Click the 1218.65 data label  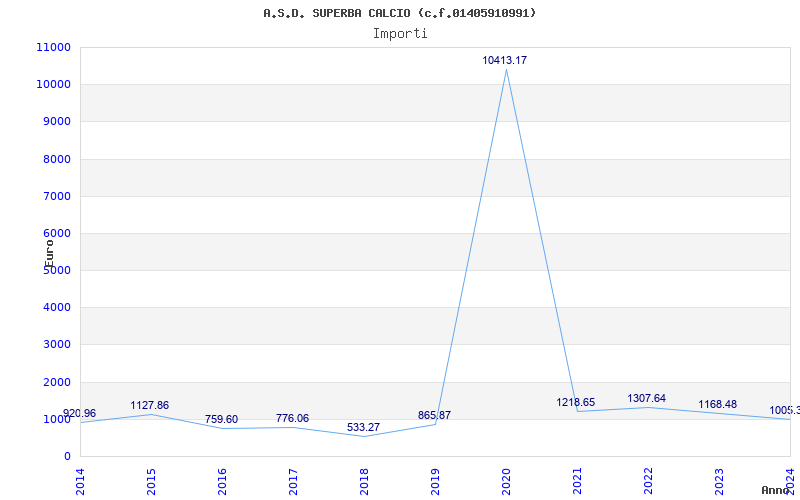coord(576,403)
